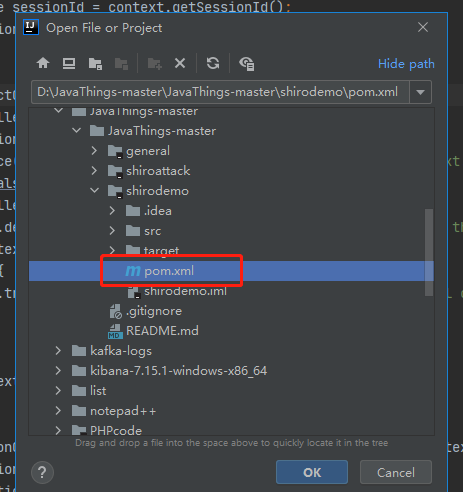Open the help question mark button

42,472
